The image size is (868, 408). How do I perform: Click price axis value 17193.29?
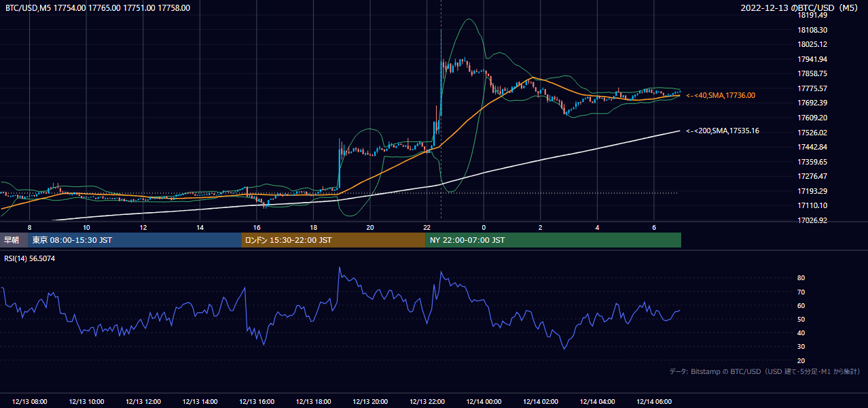[812, 191]
